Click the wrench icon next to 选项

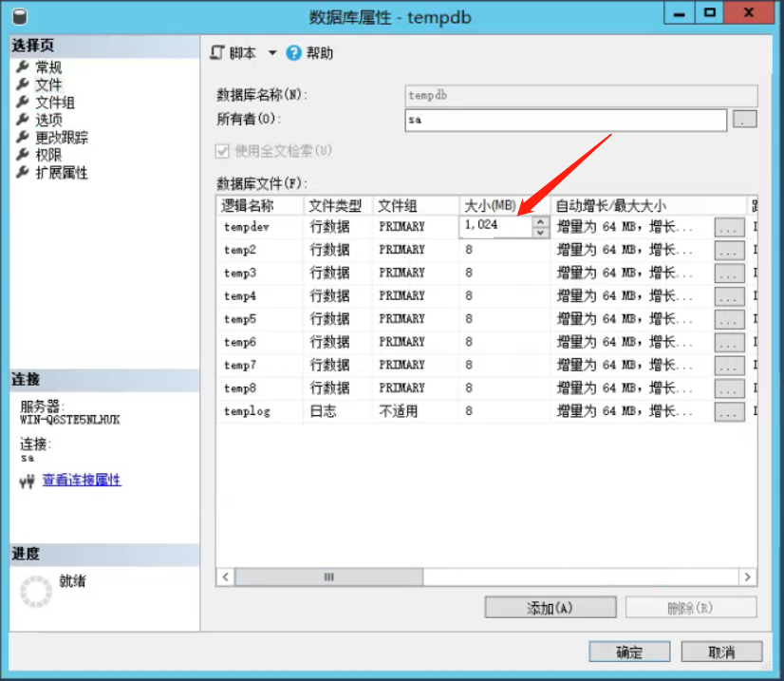[x=23, y=120]
